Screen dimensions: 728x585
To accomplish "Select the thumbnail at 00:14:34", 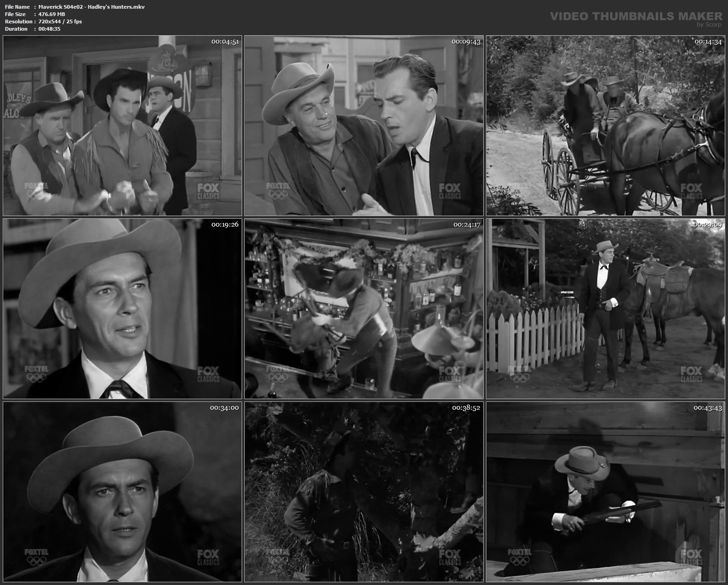I will click(x=605, y=126).
